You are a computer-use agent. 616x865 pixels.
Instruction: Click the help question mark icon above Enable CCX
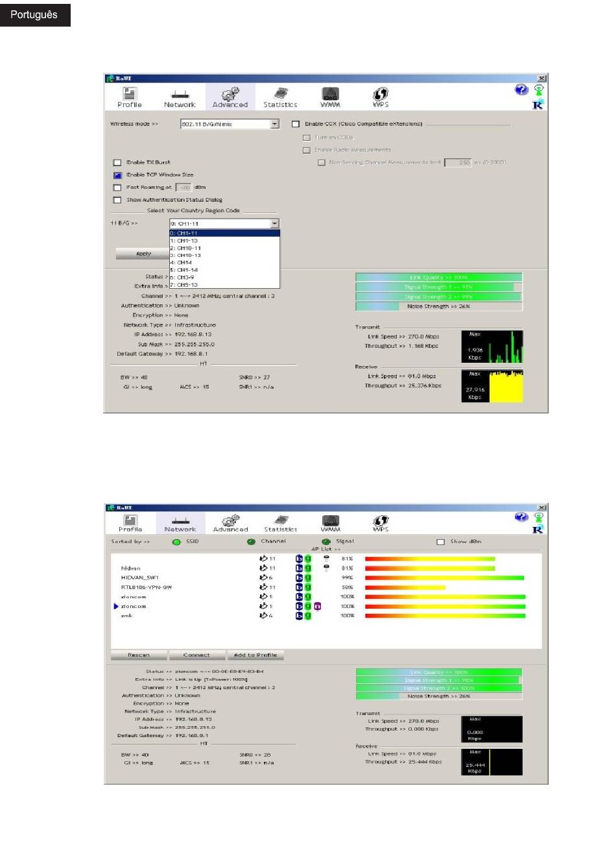pyautogui.click(x=521, y=90)
